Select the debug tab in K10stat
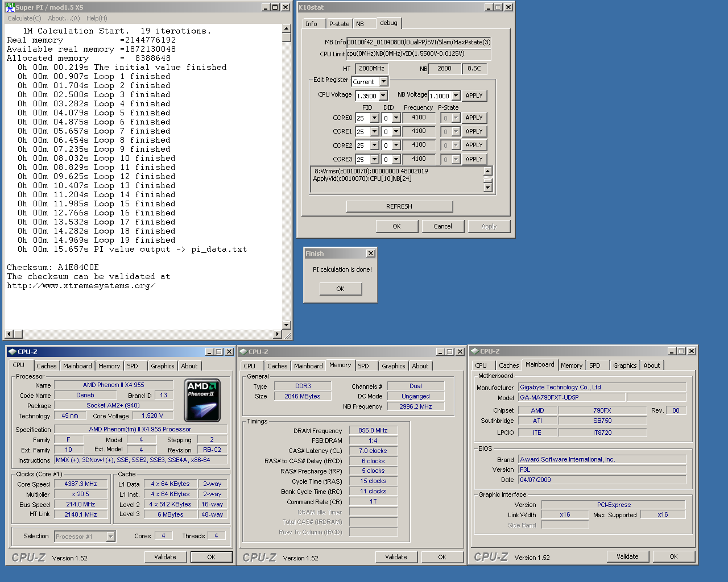This screenshot has height=582, width=728. click(x=389, y=23)
